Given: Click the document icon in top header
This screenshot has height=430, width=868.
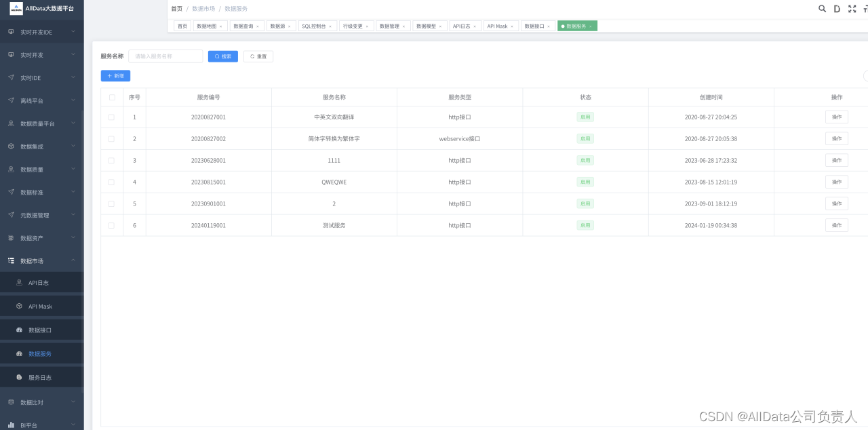Looking at the screenshot, I should (837, 9).
